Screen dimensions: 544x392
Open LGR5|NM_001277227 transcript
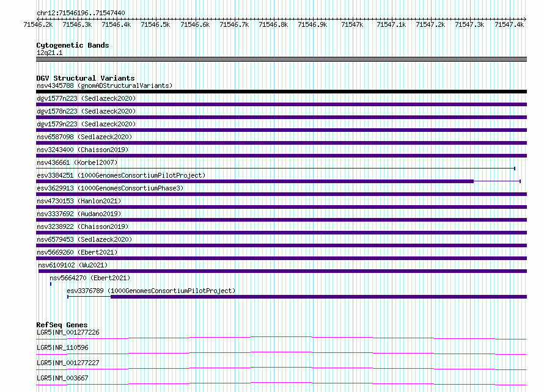click(68, 363)
